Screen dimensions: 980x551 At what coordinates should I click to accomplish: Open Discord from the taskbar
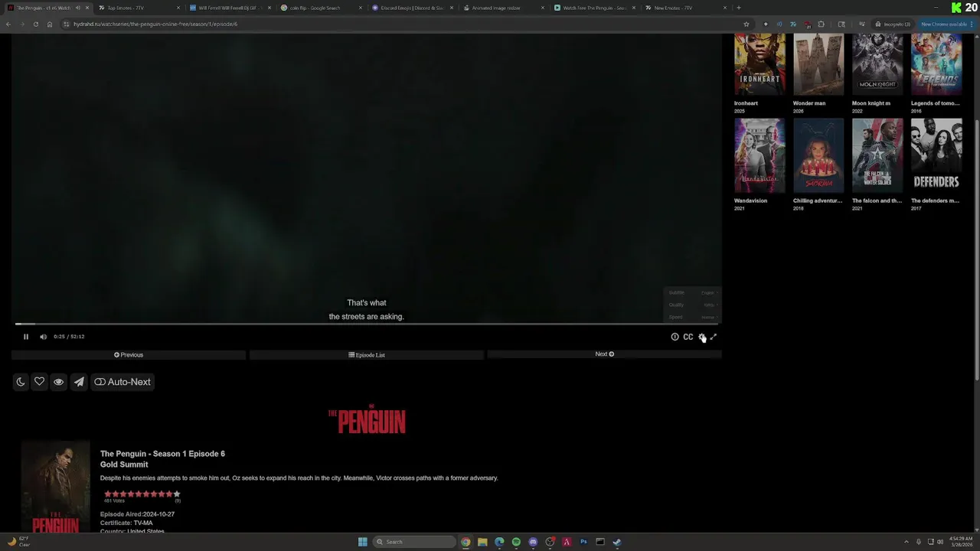coord(533,542)
